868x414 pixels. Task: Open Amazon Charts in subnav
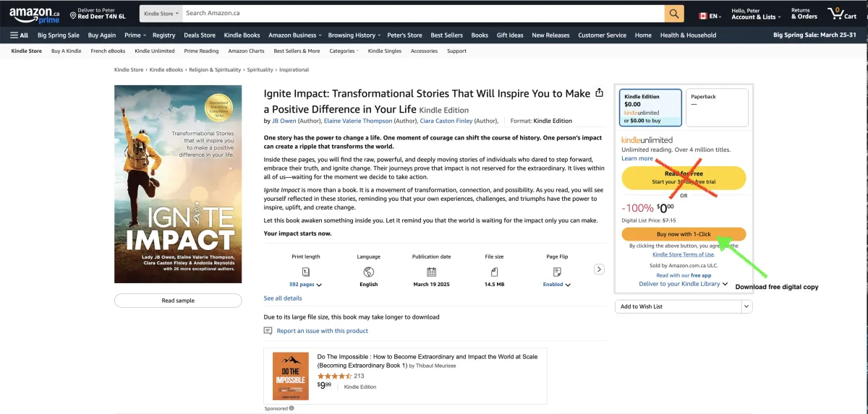[246, 51]
